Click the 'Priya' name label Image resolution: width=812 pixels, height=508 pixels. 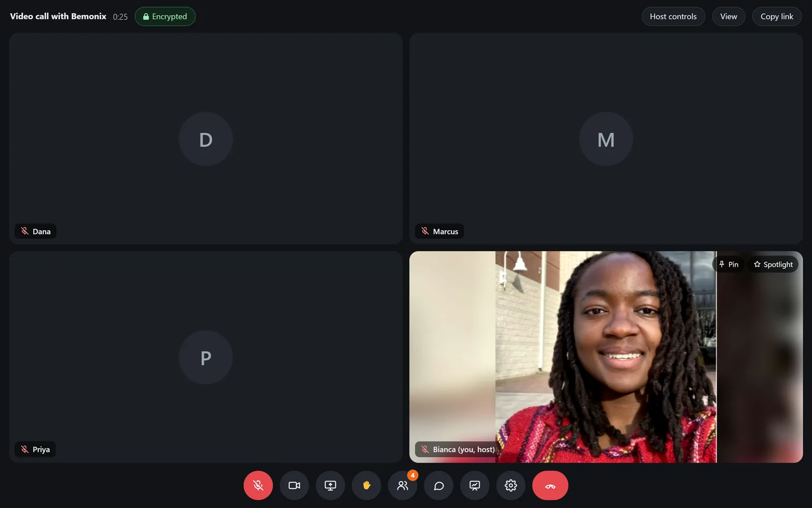click(x=41, y=449)
